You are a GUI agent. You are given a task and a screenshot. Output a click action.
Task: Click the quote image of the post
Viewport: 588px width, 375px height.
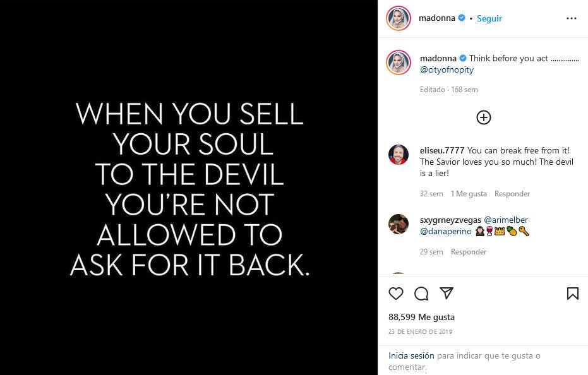click(x=189, y=187)
